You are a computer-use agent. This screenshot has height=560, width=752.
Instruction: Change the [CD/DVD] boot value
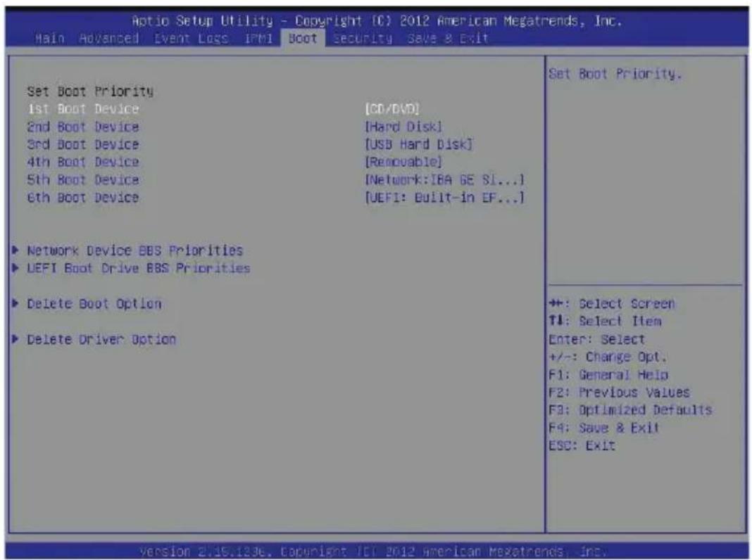point(392,109)
